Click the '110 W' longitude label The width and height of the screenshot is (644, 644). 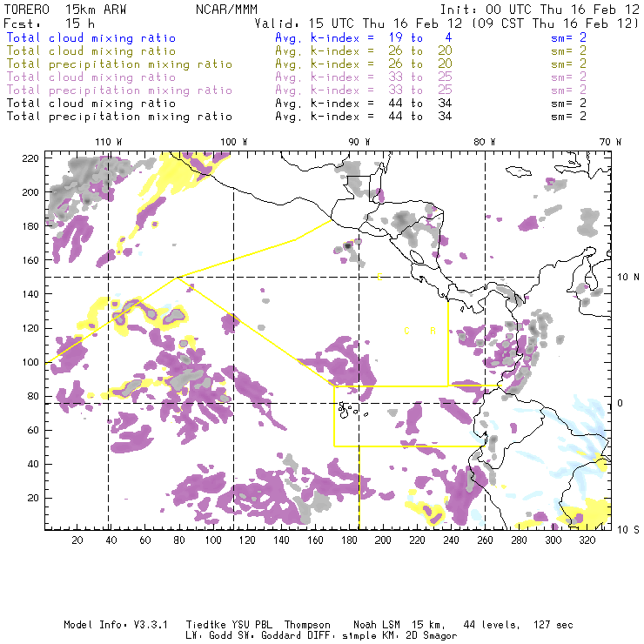(109, 142)
